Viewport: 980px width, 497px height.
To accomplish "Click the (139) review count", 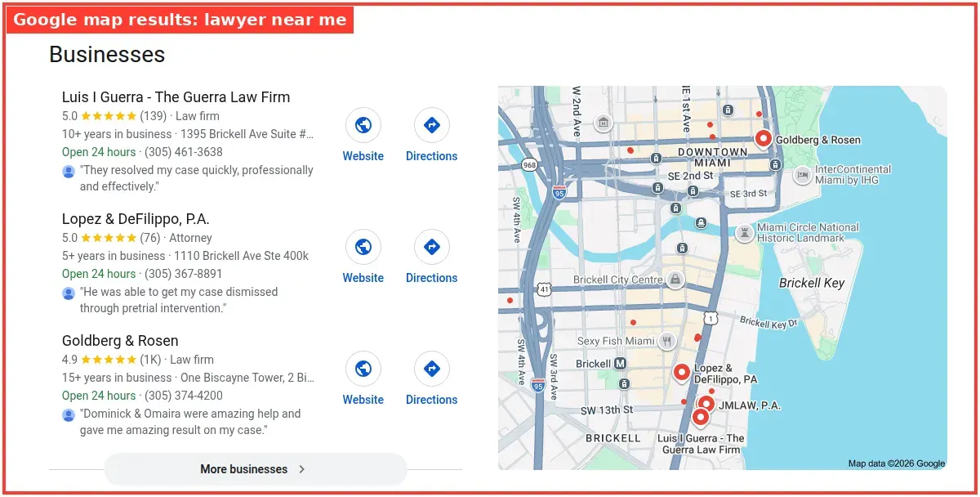I will tap(153, 116).
